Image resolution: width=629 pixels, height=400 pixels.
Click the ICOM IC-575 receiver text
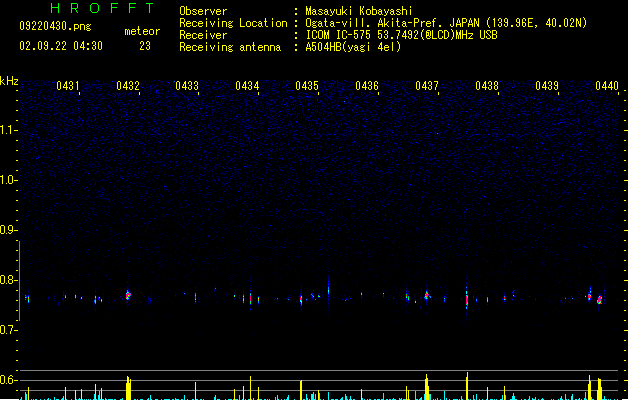click(x=401, y=35)
